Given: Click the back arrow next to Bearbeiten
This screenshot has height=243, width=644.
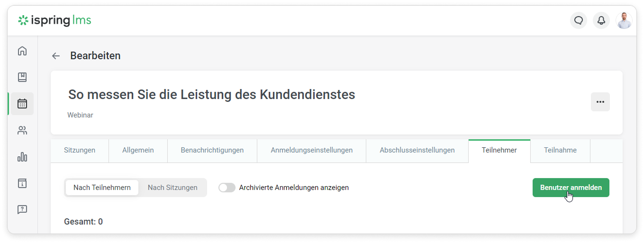Looking at the screenshot, I should click(56, 56).
